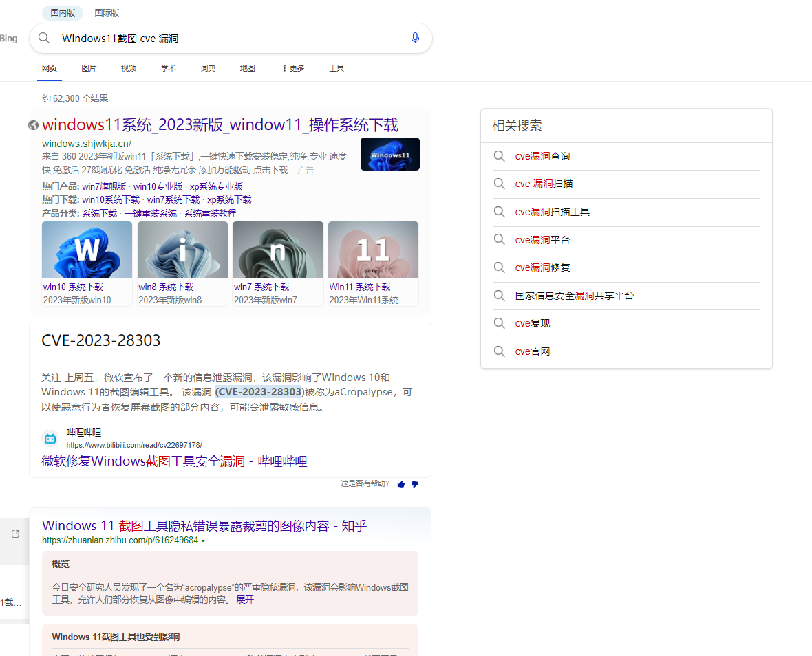Click the thumbs up feedback icon
Viewport: 812px width, 656px height.
[401, 484]
